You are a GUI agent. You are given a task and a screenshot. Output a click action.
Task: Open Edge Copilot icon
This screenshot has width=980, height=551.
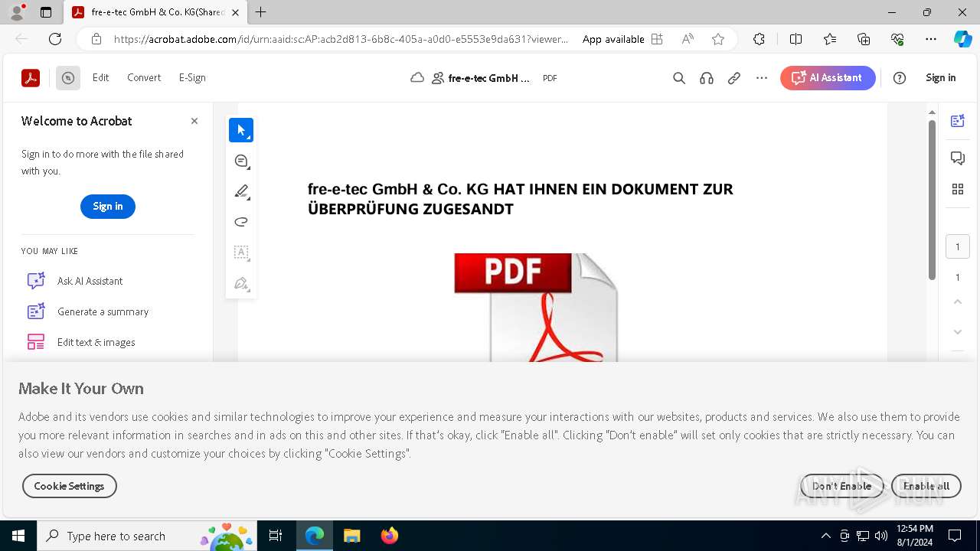(x=962, y=39)
